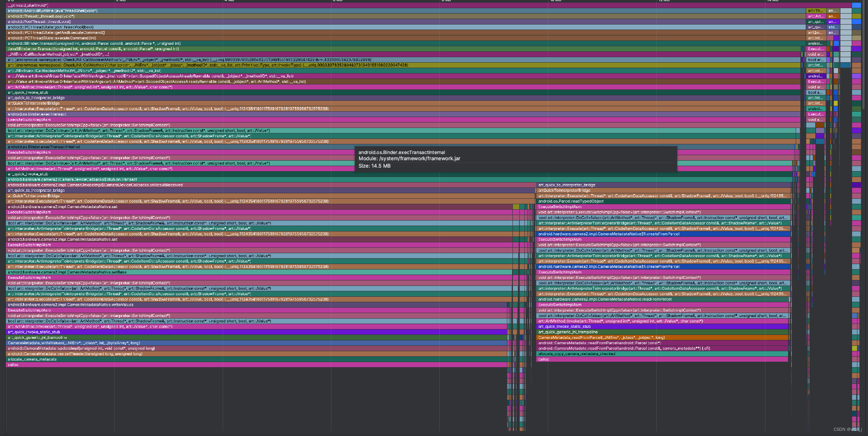Click the IPCThreadState::joinThreadPool(bool) frame
Image resolution: width=868 pixels, height=436 pixels.
(406, 27)
